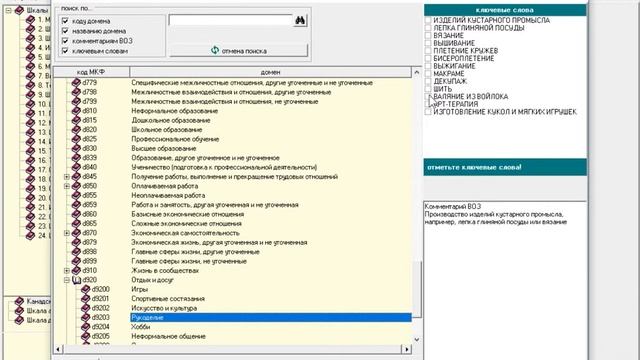This screenshot has width=640, height=360.
Task: Click the book icon beside d810
Action: pyautogui.click(x=76, y=111)
